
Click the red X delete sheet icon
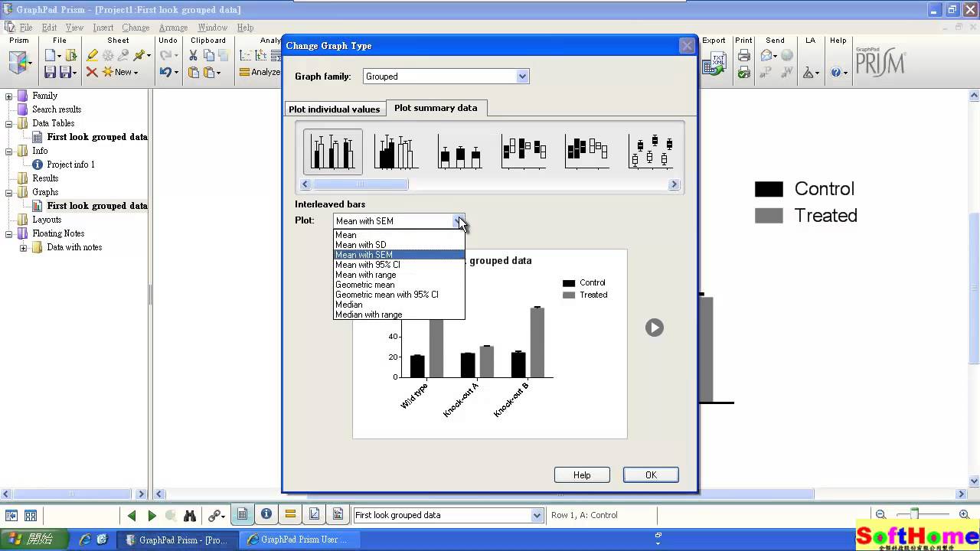[92, 72]
